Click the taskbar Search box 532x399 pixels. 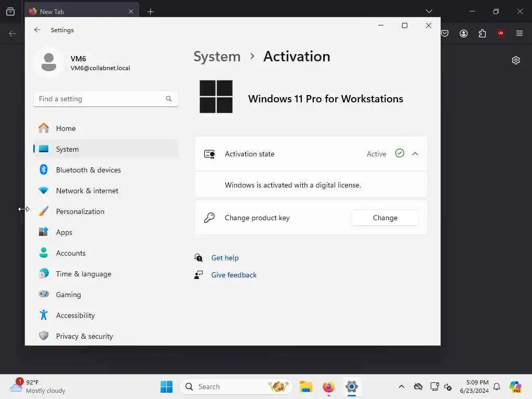[236, 387]
